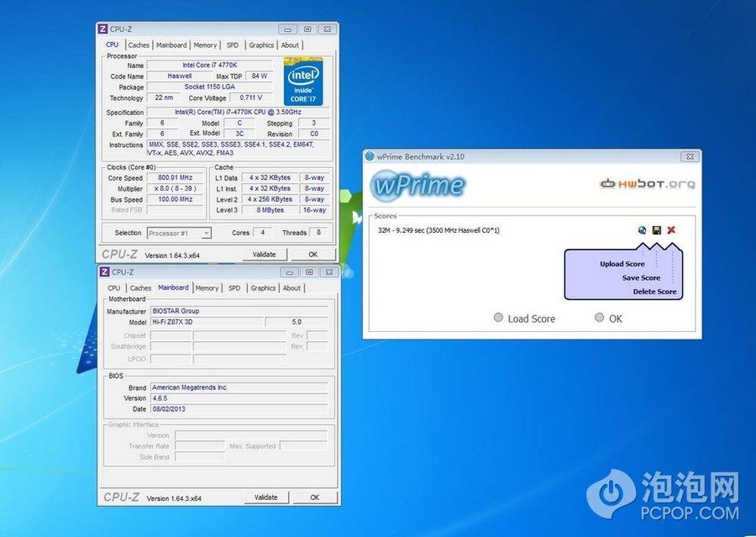Click the Multiplier value 'x 8.0 ( 8 - 39 )'
The image size is (756, 537).
tap(175, 188)
